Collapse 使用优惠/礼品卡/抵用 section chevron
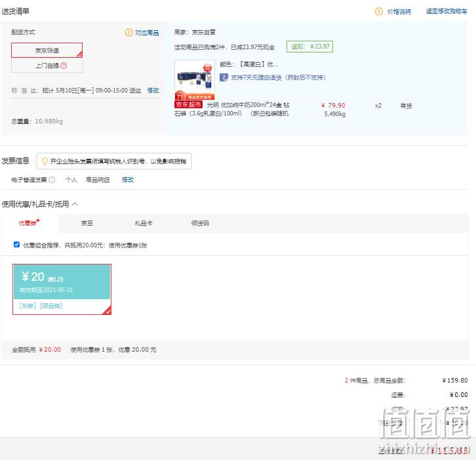This screenshot has width=476, height=460. (75, 204)
